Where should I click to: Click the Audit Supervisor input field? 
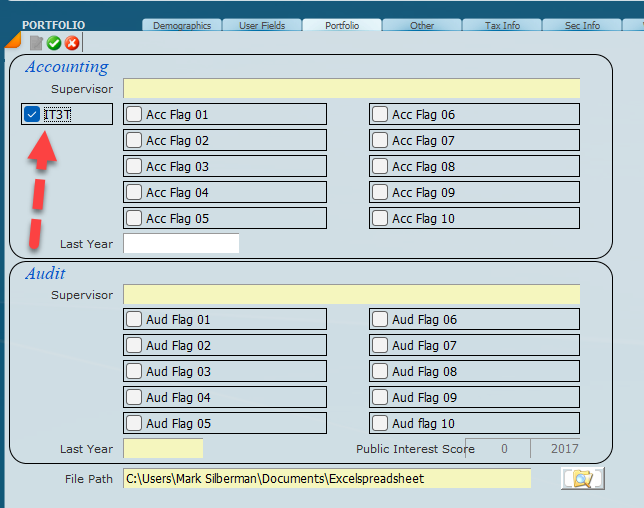point(351,295)
